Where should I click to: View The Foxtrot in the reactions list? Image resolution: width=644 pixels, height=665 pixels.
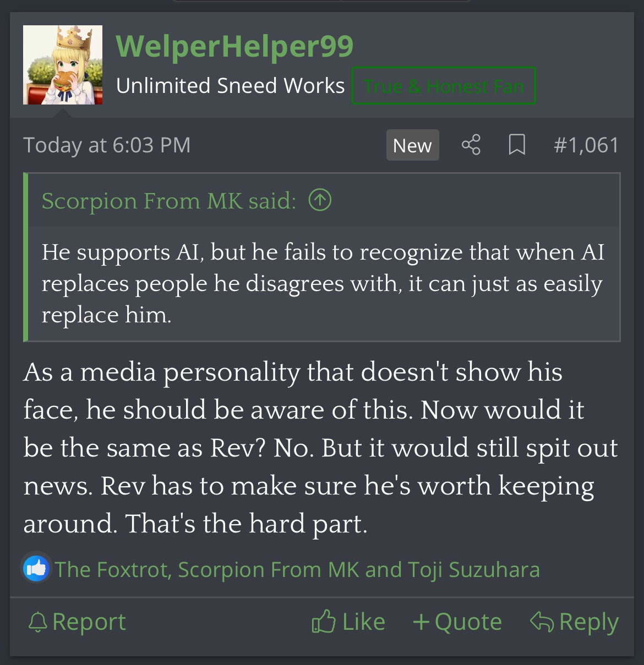click(x=111, y=569)
